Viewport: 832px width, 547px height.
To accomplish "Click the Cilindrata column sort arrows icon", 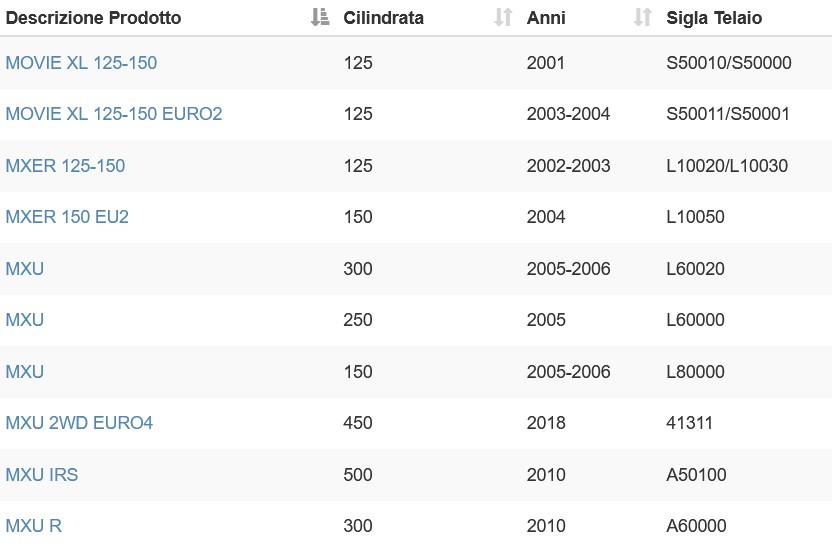I will (503, 18).
